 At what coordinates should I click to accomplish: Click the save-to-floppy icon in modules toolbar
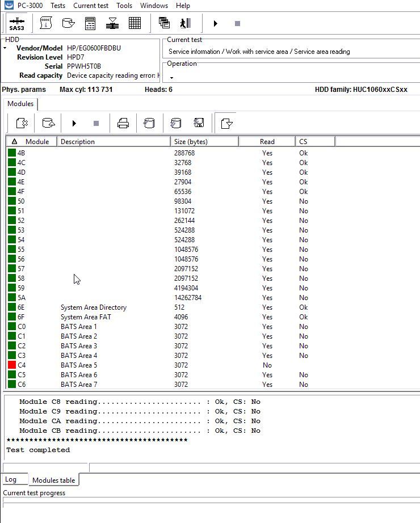pyautogui.click(x=199, y=123)
